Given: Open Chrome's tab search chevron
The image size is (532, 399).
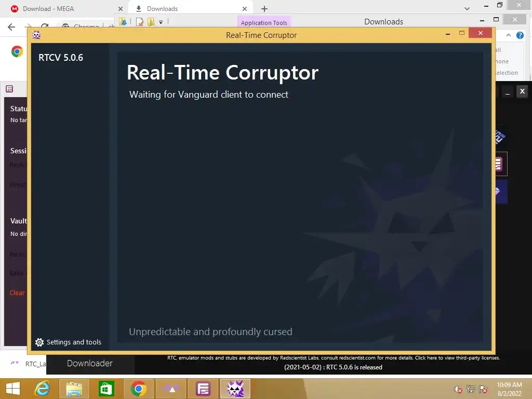Looking at the screenshot, I should [467, 9].
